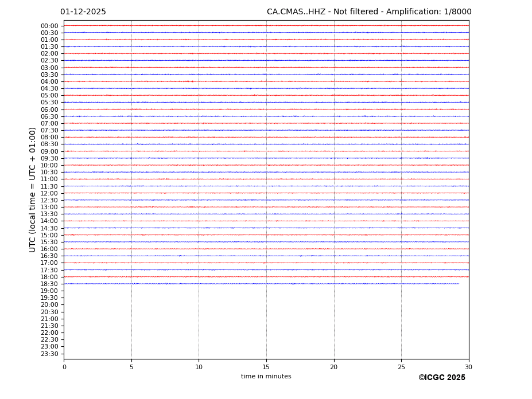
Task: Click the ICGC 2025 copyright text
Action: tap(441, 378)
